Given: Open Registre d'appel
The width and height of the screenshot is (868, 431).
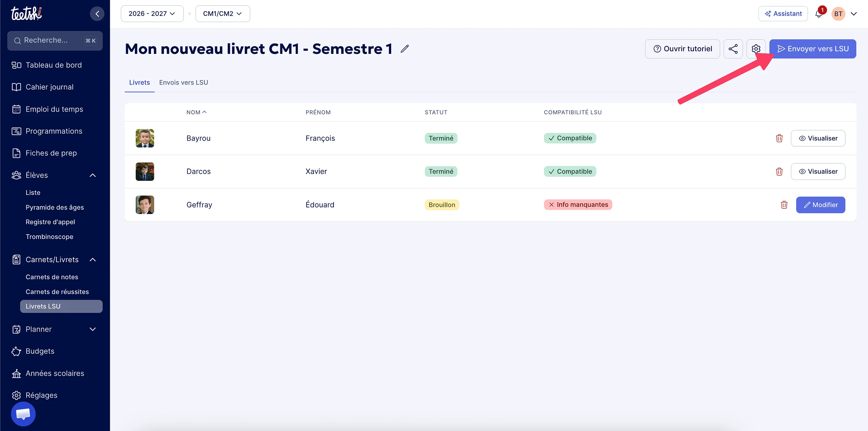Looking at the screenshot, I should (x=50, y=222).
